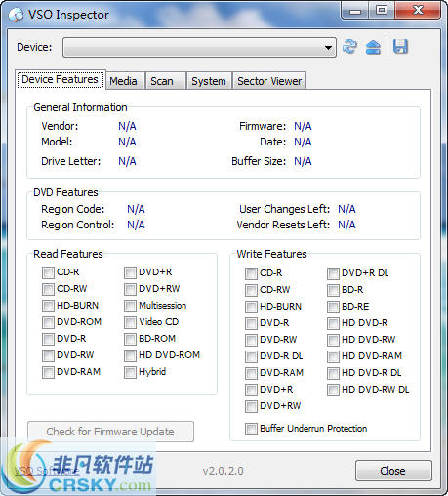
Task: Check the HD DVD-RAM checkbox
Action: (x=333, y=356)
